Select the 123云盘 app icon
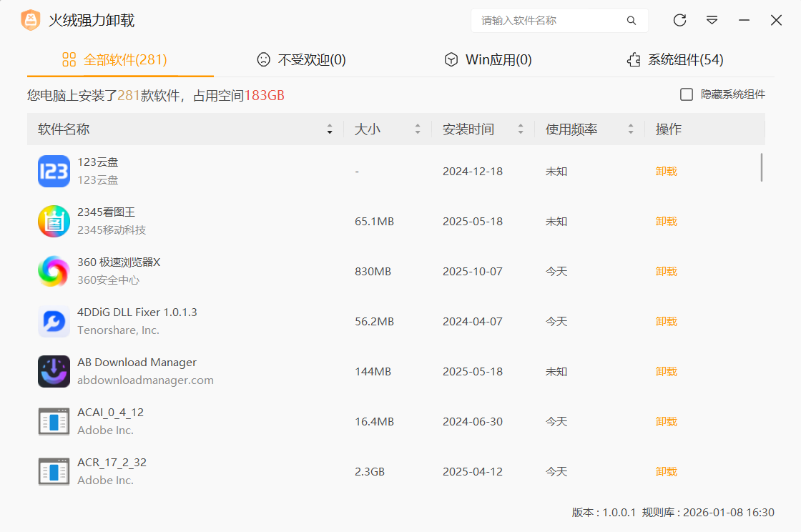 pos(54,171)
